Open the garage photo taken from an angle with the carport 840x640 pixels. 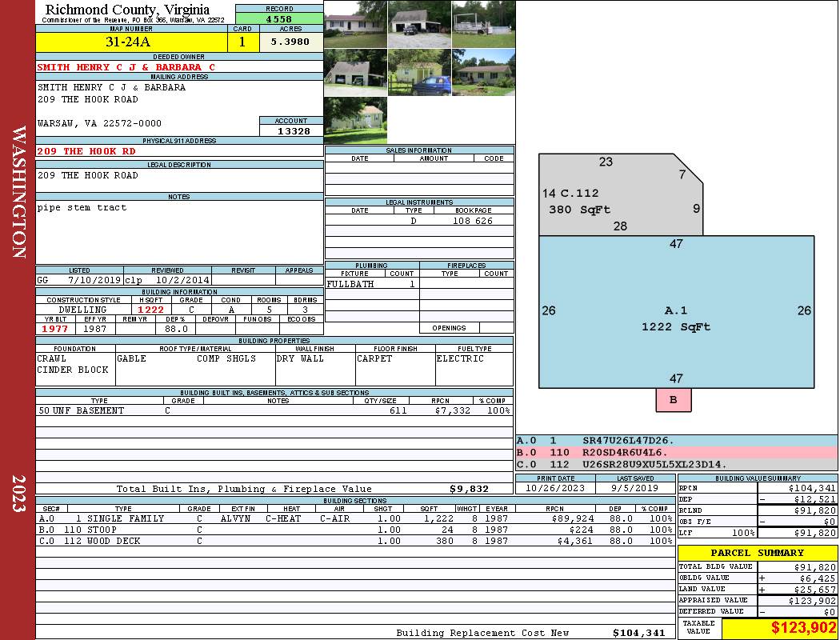pyautogui.click(x=356, y=72)
